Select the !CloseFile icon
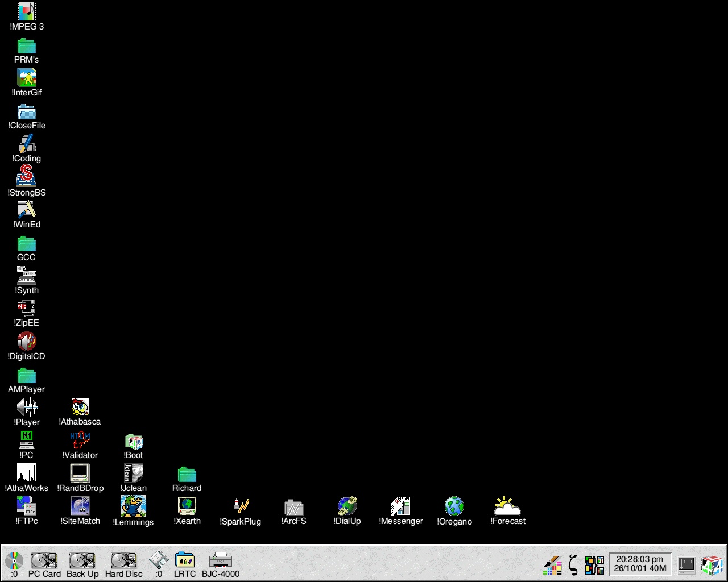This screenshot has width=728, height=582. (x=27, y=117)
